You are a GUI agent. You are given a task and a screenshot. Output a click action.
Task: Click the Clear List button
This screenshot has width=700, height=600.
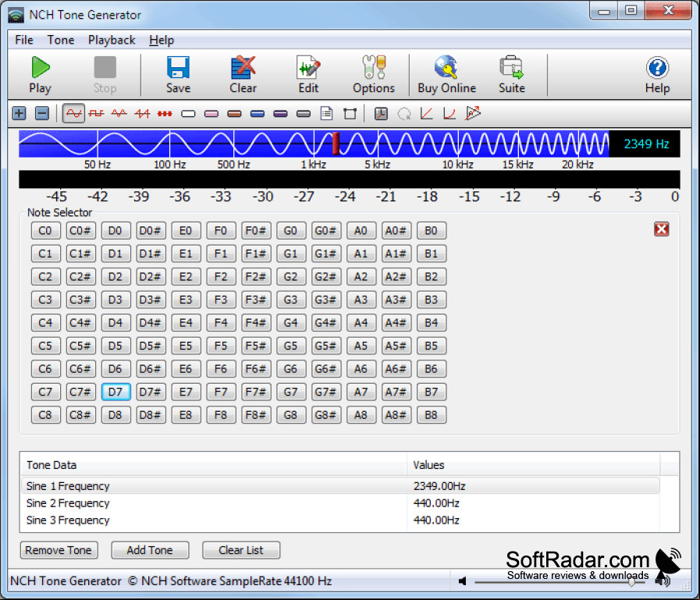pos(241,550)
